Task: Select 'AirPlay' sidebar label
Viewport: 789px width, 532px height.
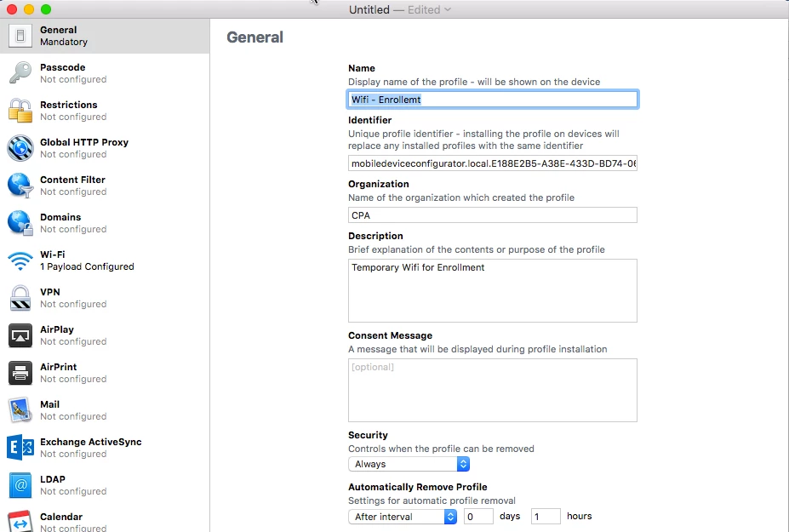Action: (x=57, y=329)
